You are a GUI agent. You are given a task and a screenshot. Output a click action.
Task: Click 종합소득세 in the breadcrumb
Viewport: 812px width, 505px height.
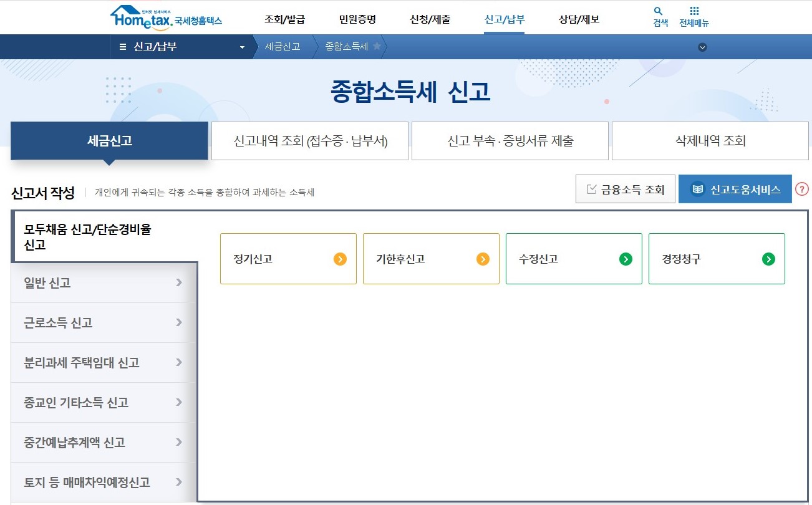[347, 47]
